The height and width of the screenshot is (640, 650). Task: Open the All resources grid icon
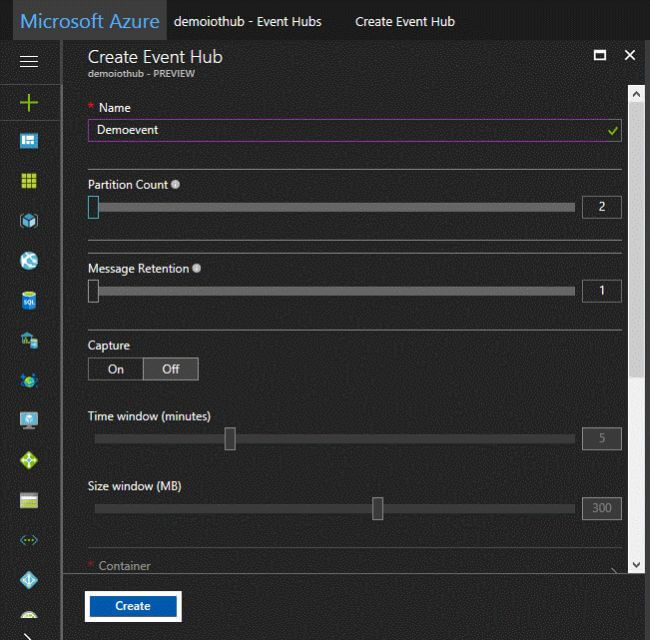point(29,181)
